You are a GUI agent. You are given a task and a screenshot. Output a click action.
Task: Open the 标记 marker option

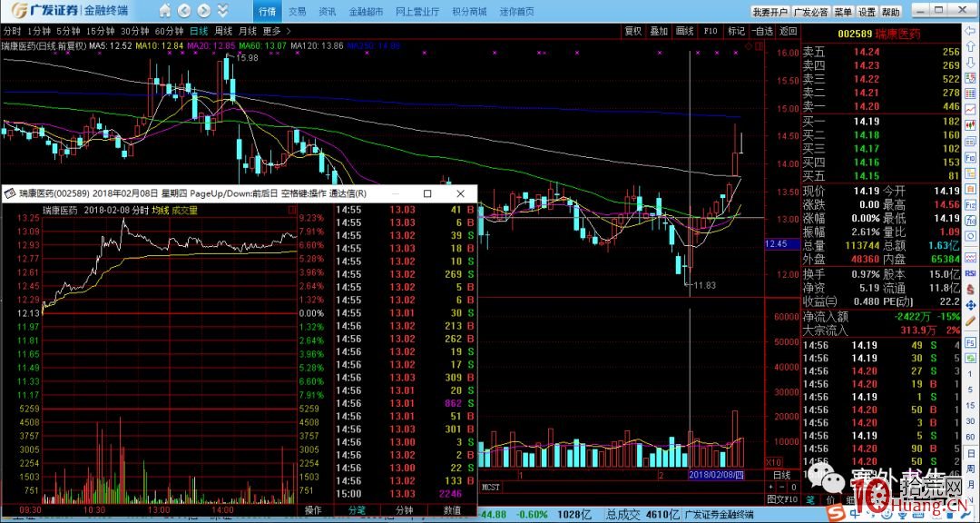(x=736, y=31)
